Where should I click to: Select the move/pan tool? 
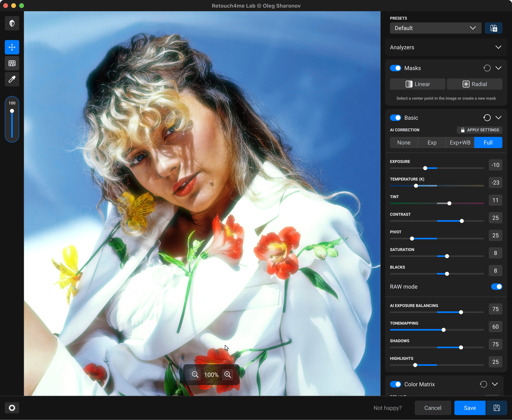click(12, 47)
